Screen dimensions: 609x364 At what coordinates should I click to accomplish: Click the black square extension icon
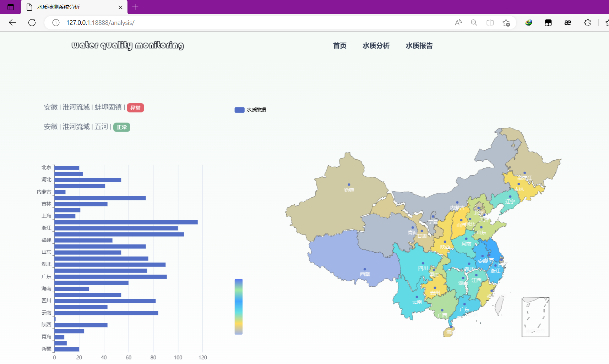pos(548,23)
